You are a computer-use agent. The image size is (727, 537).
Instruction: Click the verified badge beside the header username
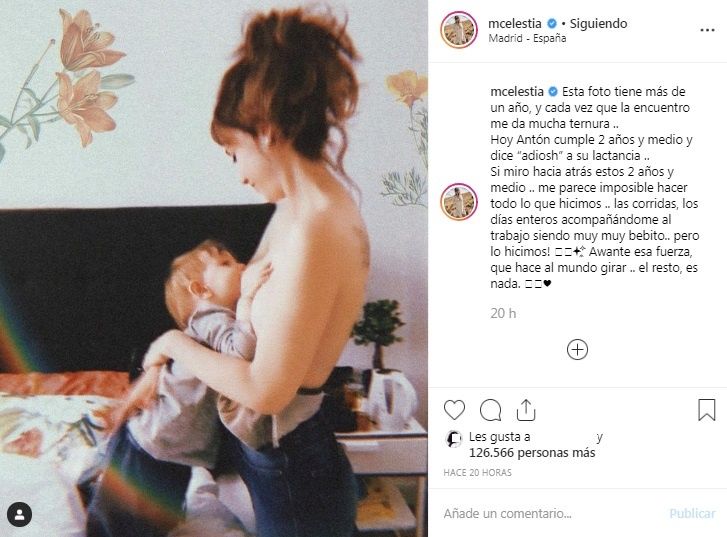[x=552, y=23]
